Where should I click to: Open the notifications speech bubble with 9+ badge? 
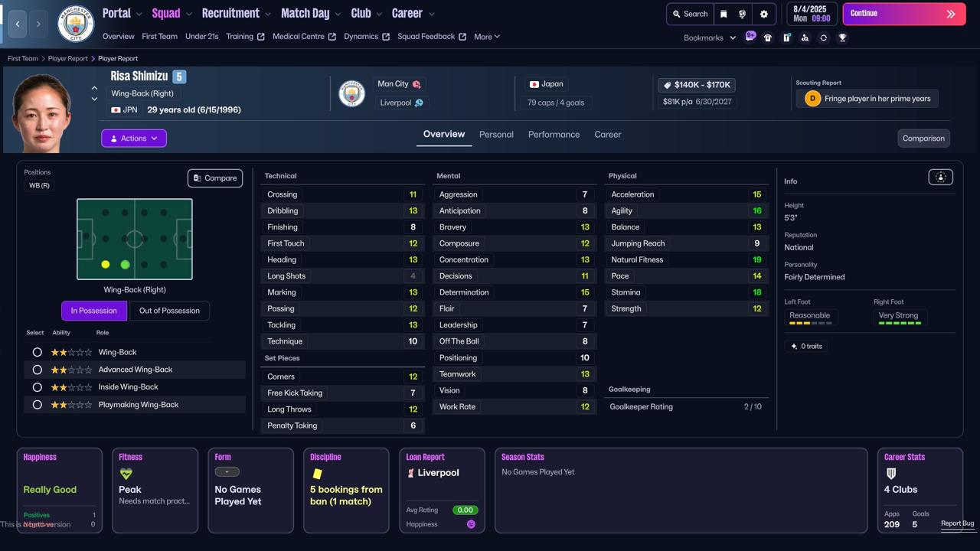coord(750,36)
